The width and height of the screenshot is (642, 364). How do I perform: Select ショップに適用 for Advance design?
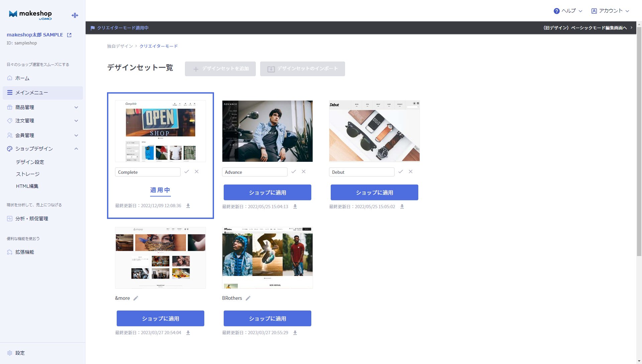click(x=267, y=192)
